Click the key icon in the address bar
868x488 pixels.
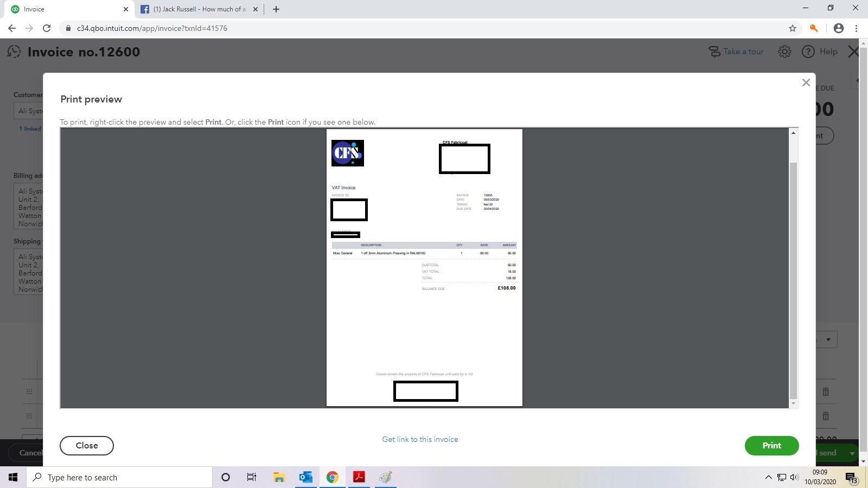point(813,28)
